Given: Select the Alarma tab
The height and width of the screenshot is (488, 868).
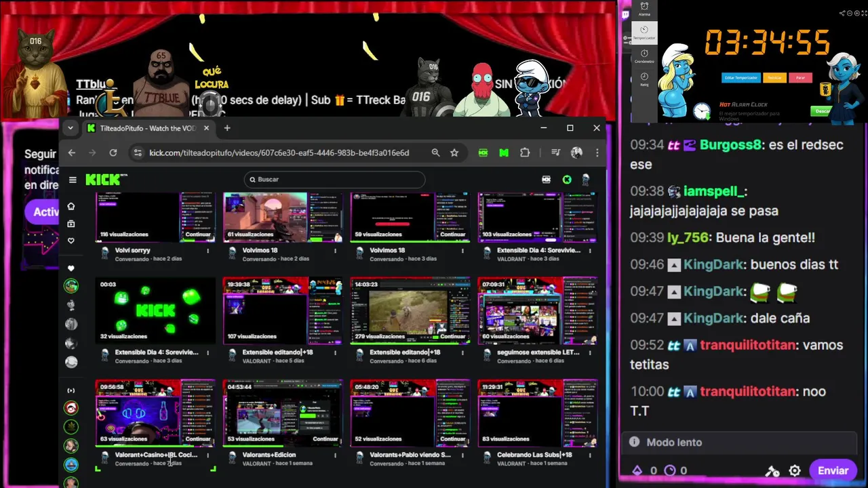Looking at the screenshot, I should click(644, 10).
